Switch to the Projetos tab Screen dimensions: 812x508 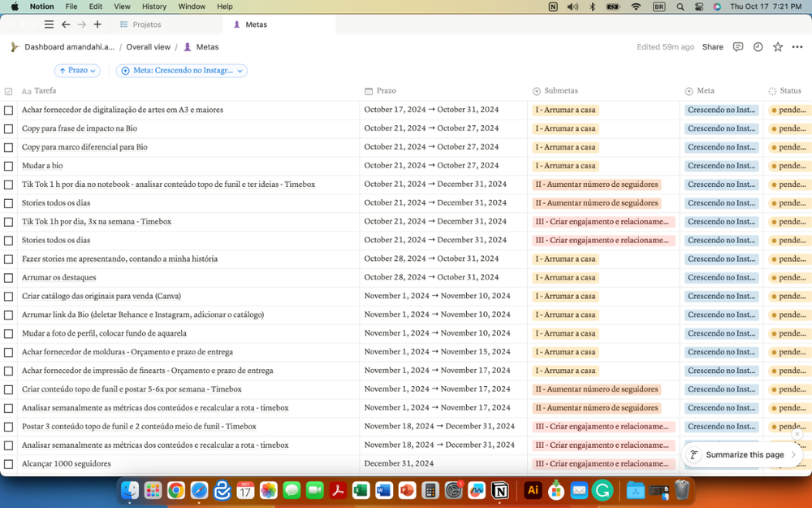(146, 25)
